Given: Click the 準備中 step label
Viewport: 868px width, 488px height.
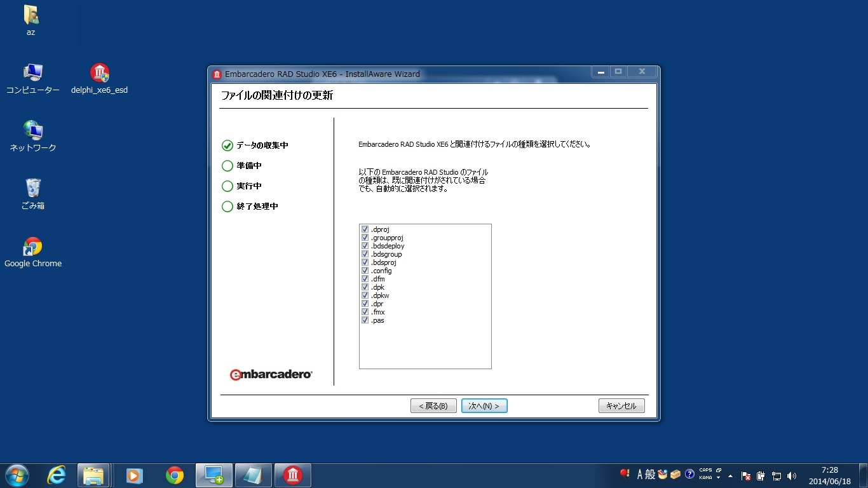Looking at the screenshot, I should 249,166.
